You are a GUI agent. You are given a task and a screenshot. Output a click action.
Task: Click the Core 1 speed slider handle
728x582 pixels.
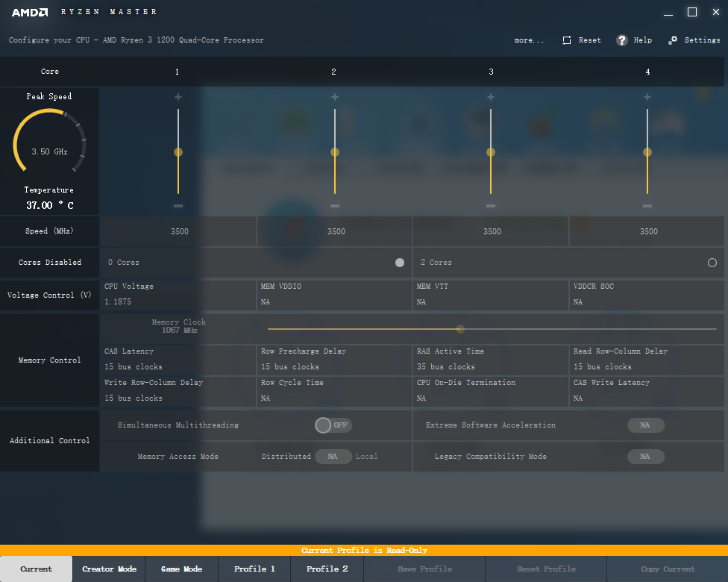point(178,152)
